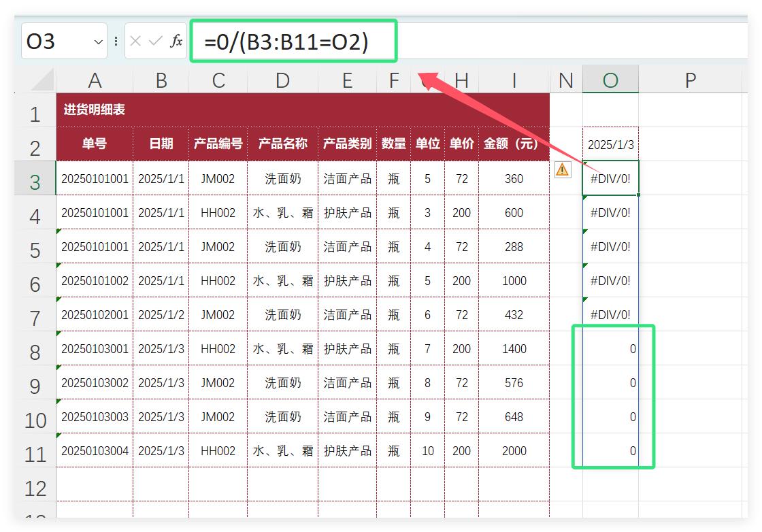Click the 单位 header cell
This screenshot has height=532, width=762.
pyautogui.click(x=428, y=144)
